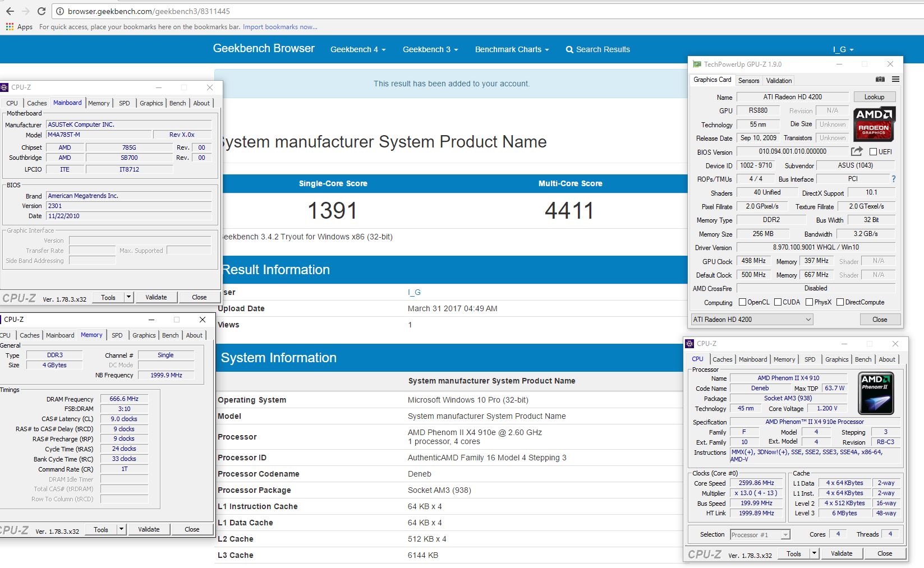
Task: Click the CPU-Z Mainboard window title icon
Action: click(x=4, y=87)
